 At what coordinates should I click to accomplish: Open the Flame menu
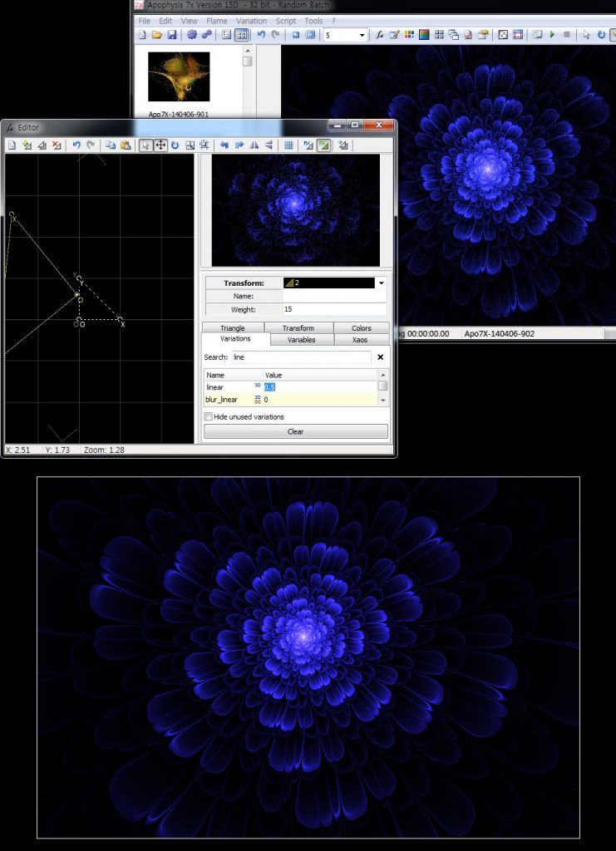click(216, 21)
